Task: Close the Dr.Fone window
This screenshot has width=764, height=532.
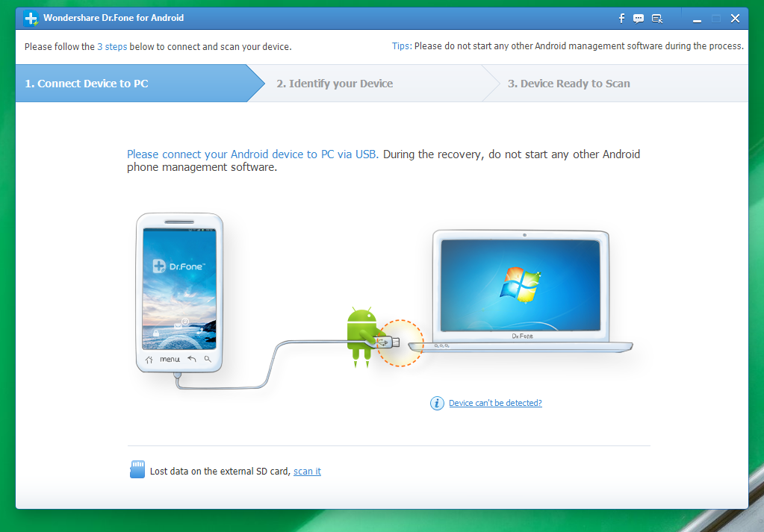Action: coord(736,19)
